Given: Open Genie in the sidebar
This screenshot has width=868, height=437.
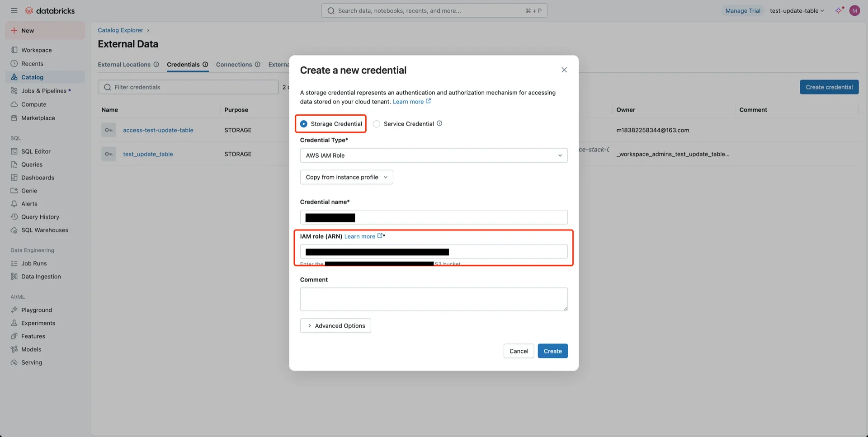Looking at the screenshot, I should click(45, 191).
